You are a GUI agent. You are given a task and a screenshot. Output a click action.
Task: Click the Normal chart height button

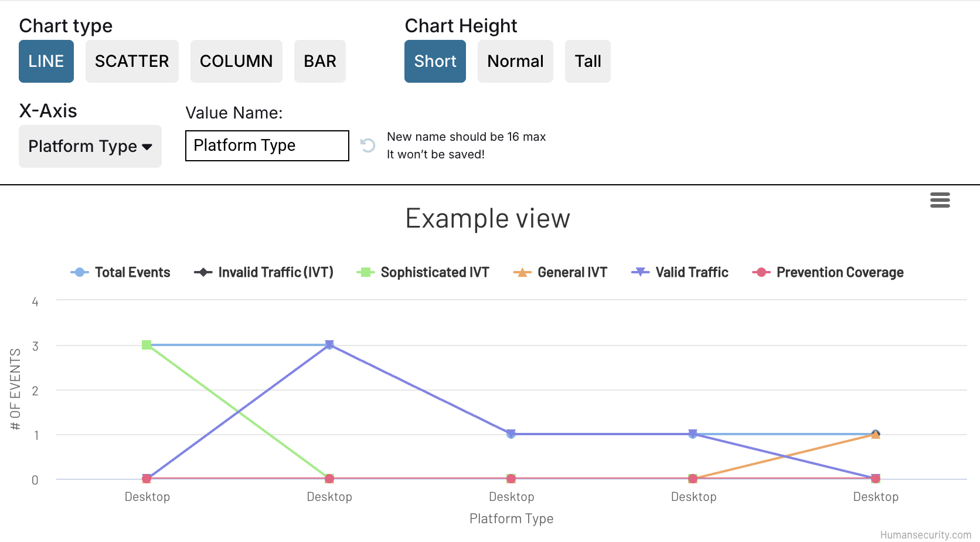[515, 61]
